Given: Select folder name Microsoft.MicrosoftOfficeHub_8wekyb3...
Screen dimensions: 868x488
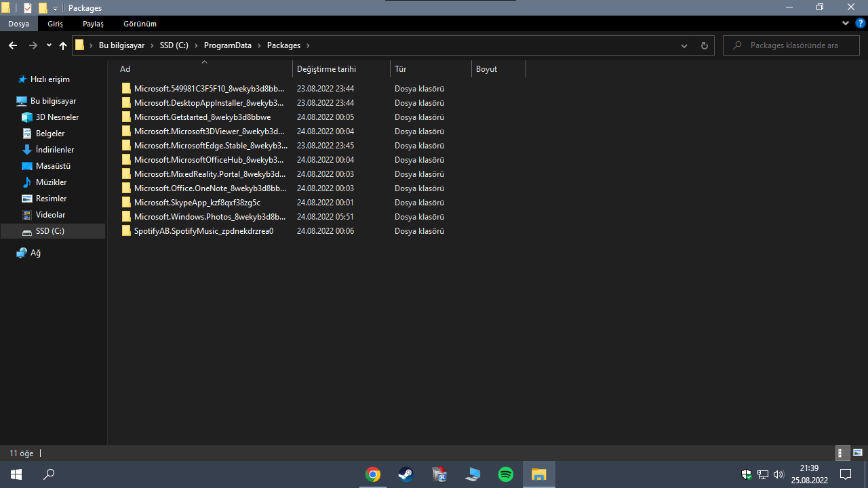Looking at the screenshot, I should point(209,160).
